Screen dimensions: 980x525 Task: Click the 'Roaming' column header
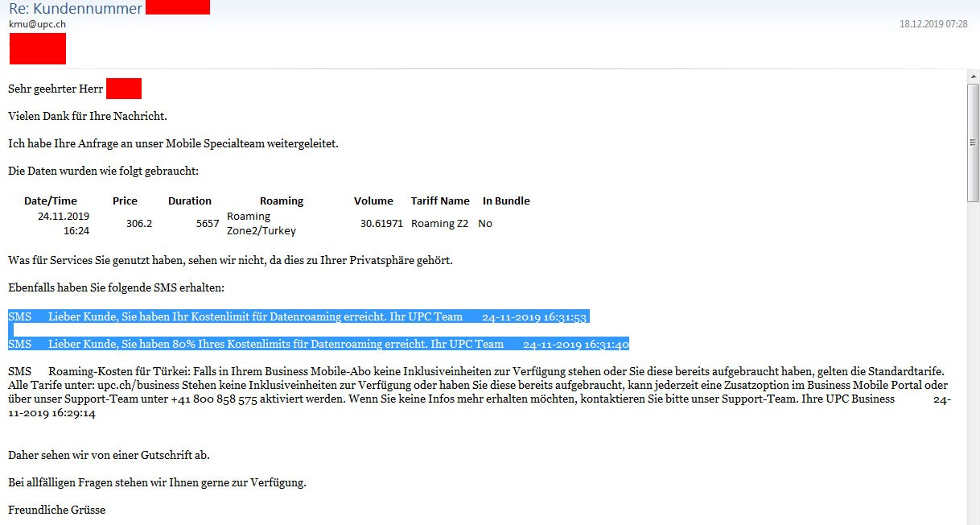[x=282, y=200]
